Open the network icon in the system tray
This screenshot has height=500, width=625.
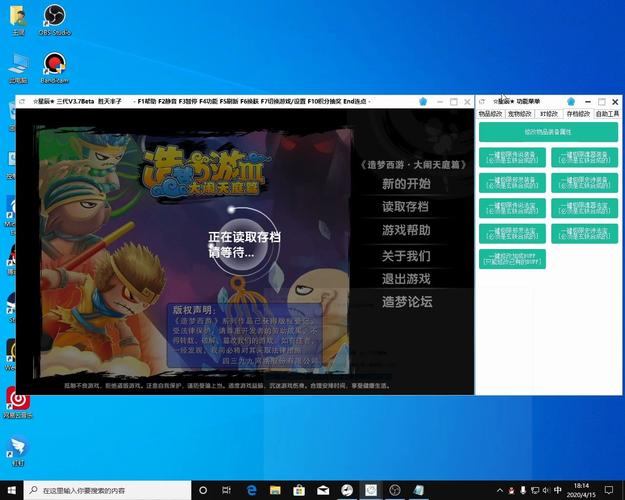535,490
